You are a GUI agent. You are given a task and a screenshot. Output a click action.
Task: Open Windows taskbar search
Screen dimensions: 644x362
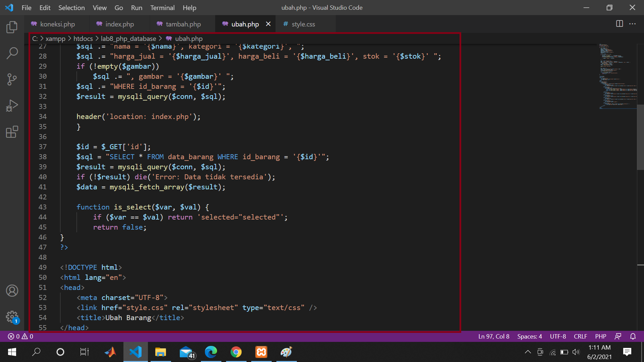pyautogui.click(x=36, y=352)
